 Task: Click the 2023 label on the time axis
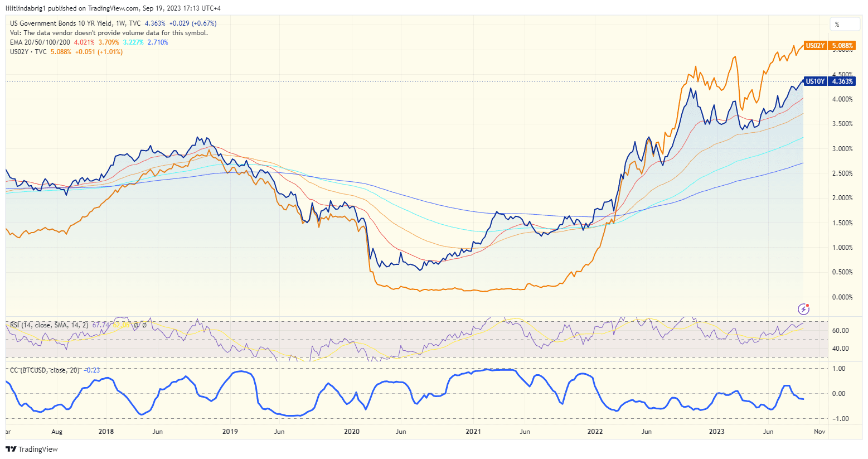(717, 432)
